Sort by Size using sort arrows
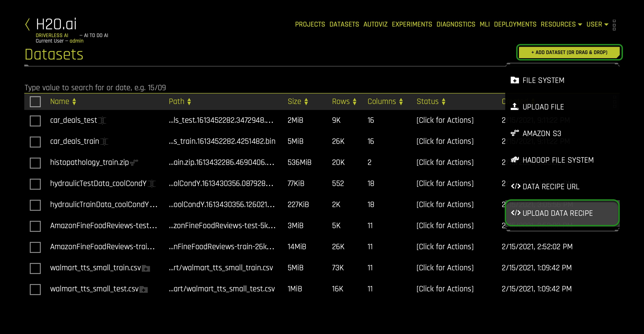Viewport: 644px width, 334px height. [x=306, y=101]
